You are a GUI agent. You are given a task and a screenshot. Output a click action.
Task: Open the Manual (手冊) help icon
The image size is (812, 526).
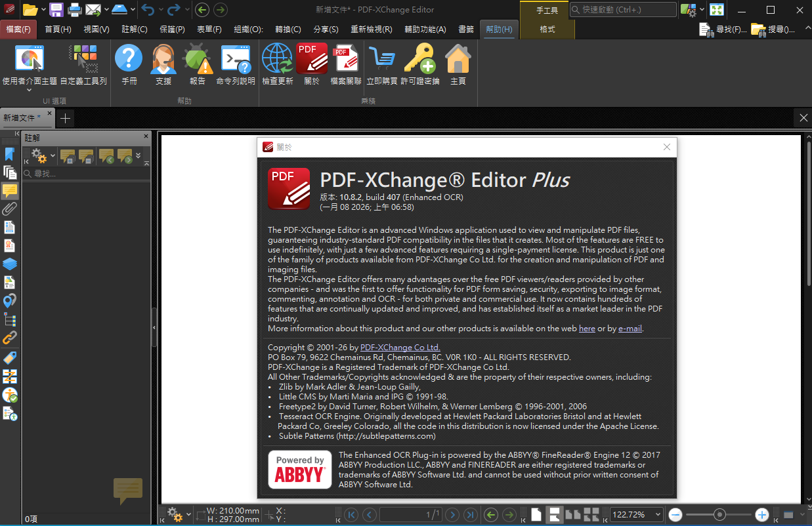129,64
